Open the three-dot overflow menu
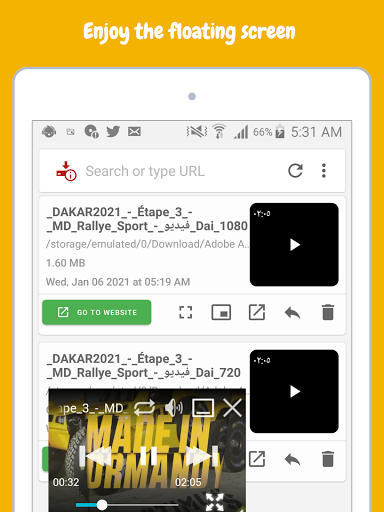 tap(324, 171)
